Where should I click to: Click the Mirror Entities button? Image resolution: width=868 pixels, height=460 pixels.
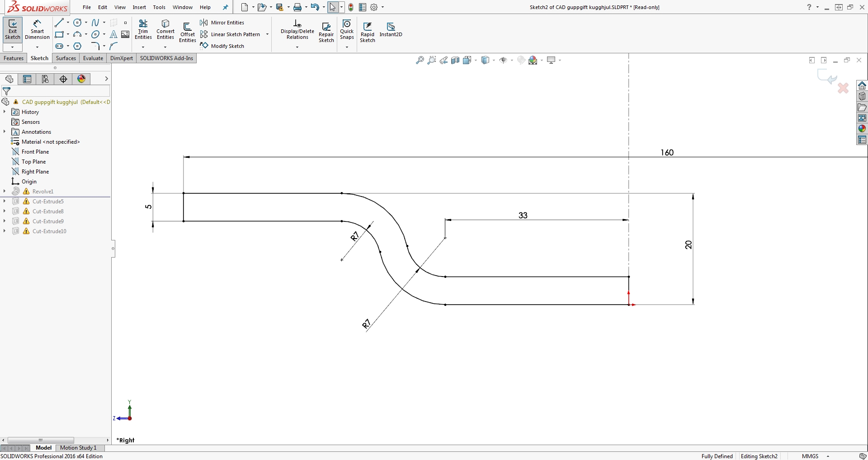222,23
